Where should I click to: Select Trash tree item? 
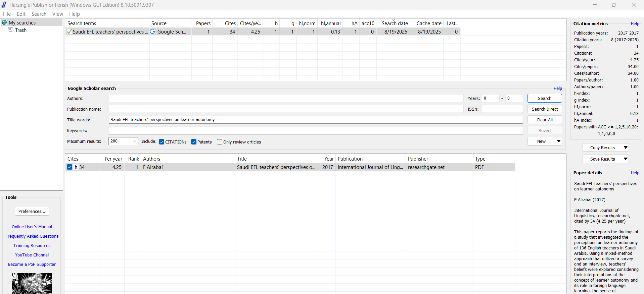[21, 30]
